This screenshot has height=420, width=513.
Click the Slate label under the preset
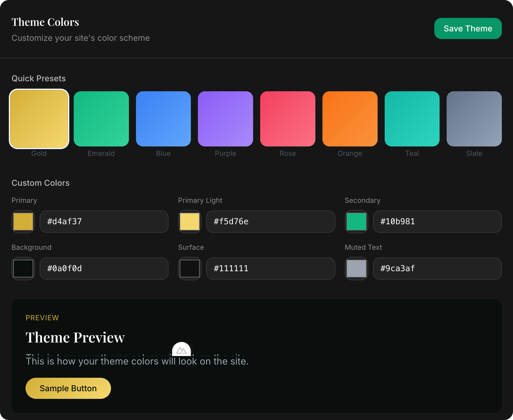pos(474,154)
